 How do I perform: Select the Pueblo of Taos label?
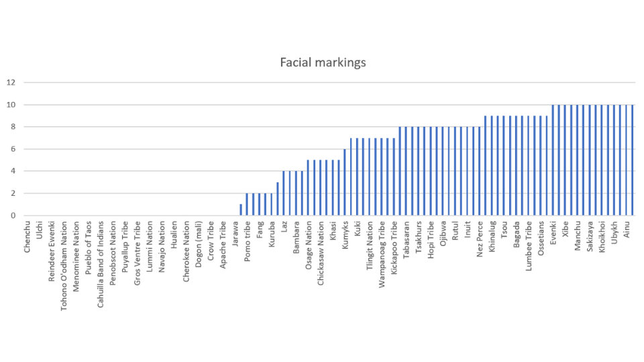coord(89,247)
